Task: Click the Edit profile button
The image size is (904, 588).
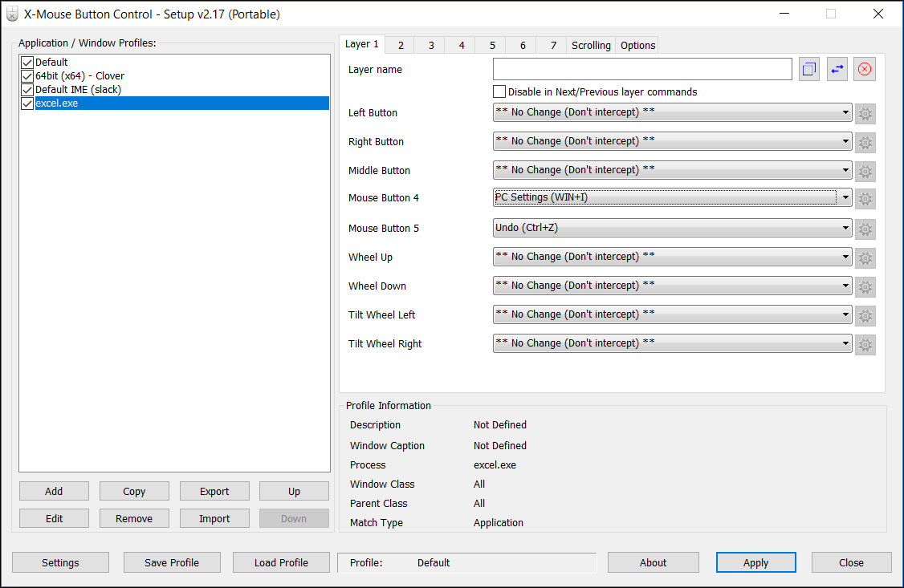Action: (x=55, y=518)
